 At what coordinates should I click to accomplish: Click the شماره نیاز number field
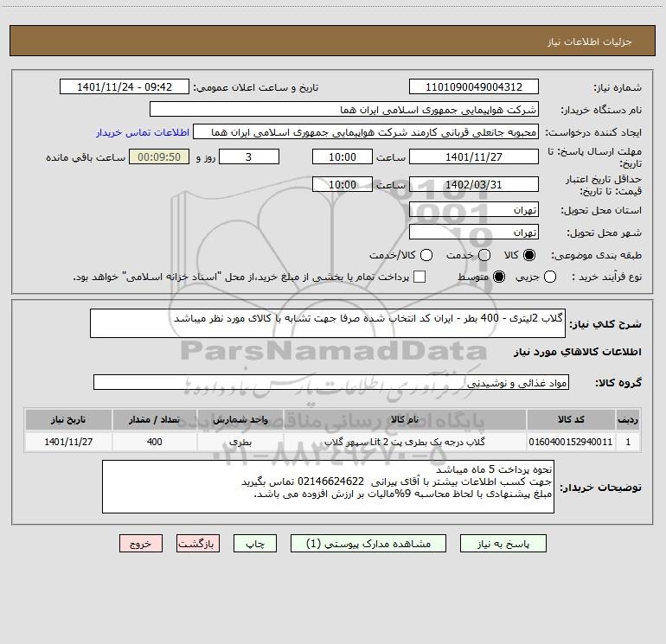pos(474,86)
